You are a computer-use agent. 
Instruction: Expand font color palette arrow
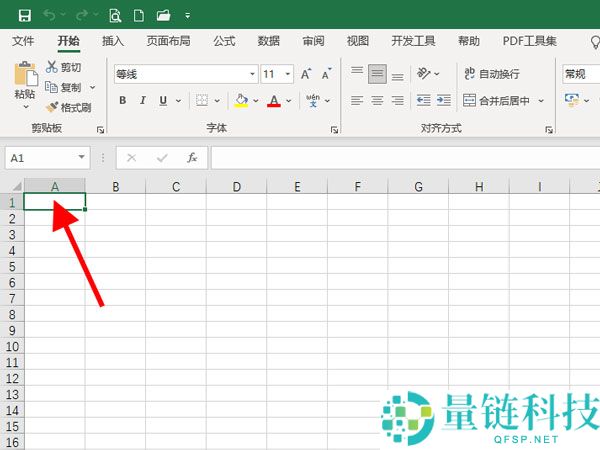(289, 101)
